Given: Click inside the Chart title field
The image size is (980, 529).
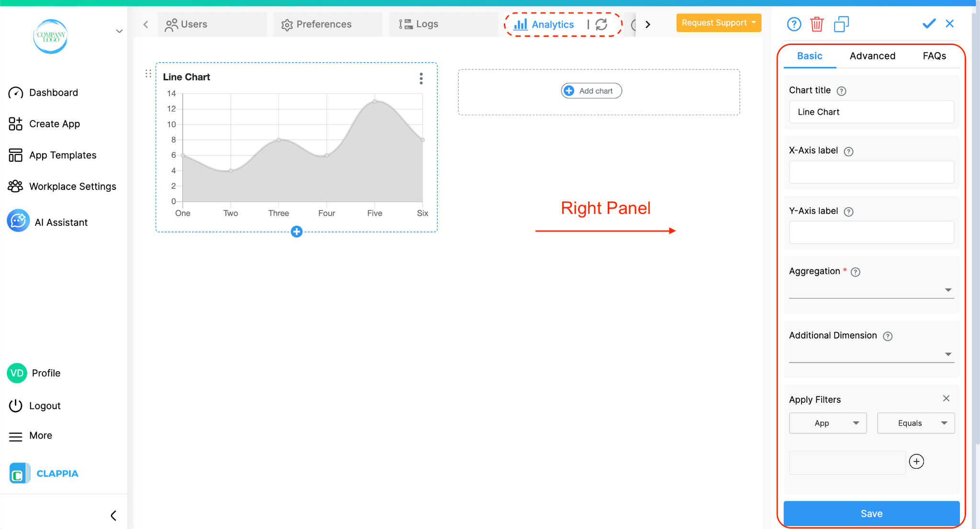Looking at the screenshot, I should pos(871,112).
